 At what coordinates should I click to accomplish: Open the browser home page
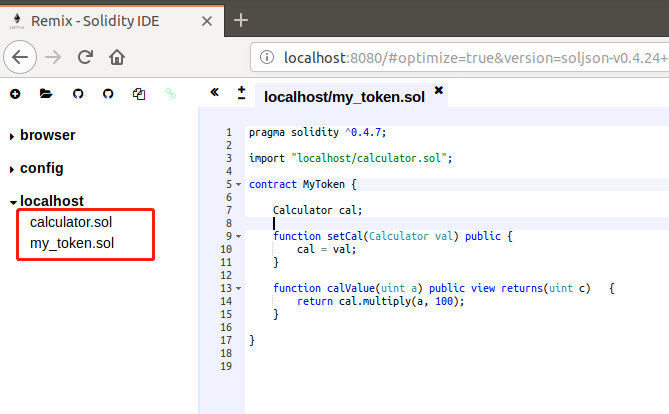tap(116, 57)
